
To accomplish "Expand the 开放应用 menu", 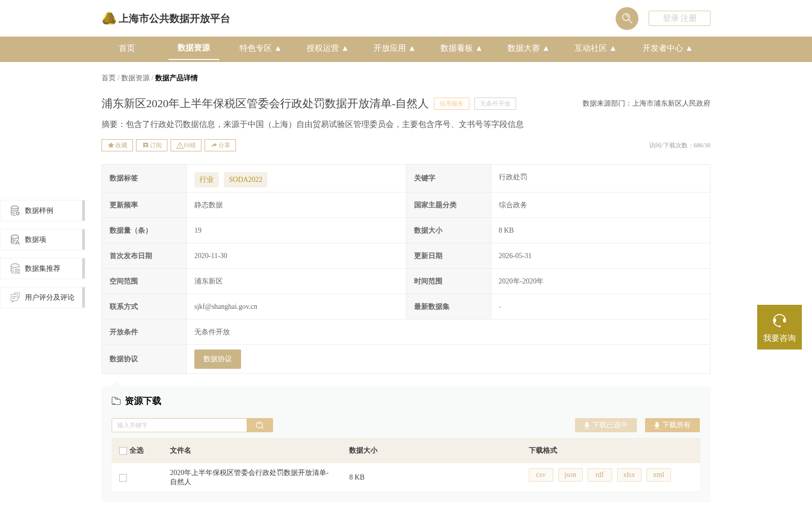I will (x=394, y=48).
